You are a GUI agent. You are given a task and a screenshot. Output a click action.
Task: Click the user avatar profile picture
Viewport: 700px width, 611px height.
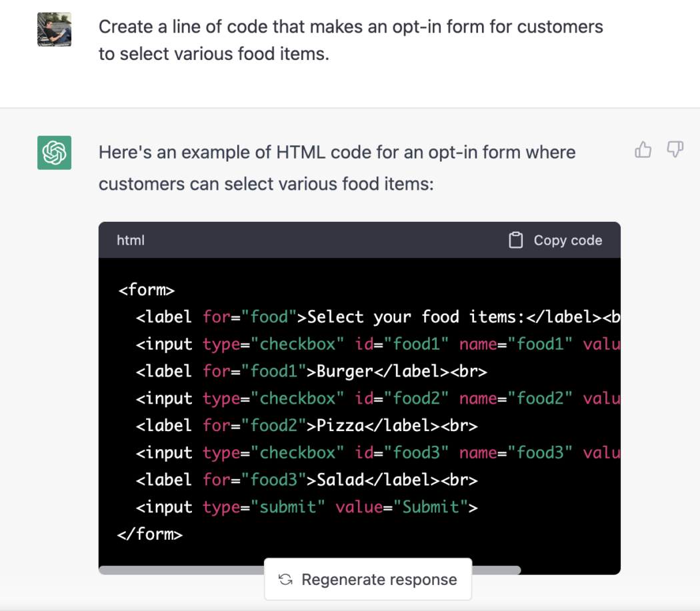(x=55, y=29)
